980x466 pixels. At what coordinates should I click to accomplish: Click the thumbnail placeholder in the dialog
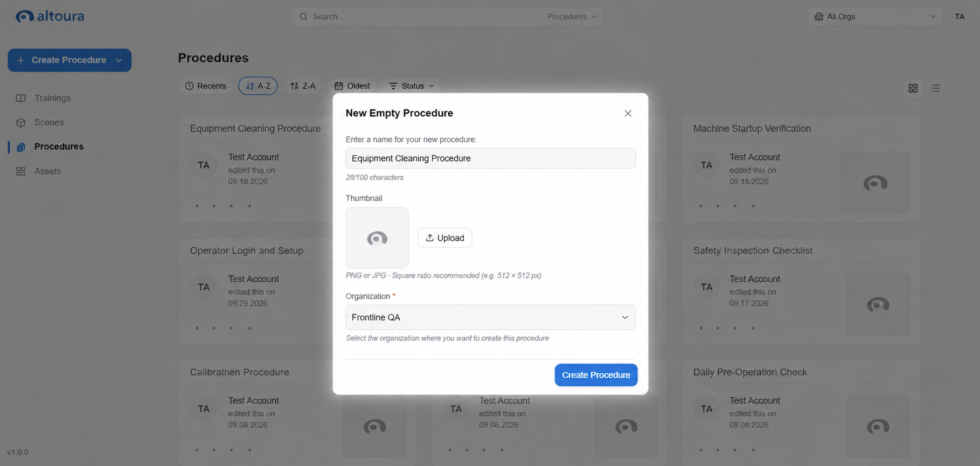[x=377, y=238]
